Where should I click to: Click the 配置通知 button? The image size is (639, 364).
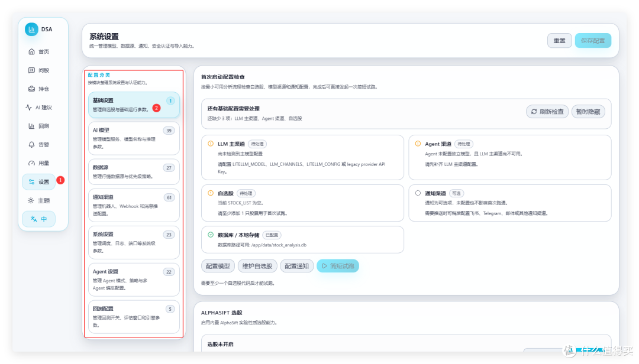tap(296, 266)
